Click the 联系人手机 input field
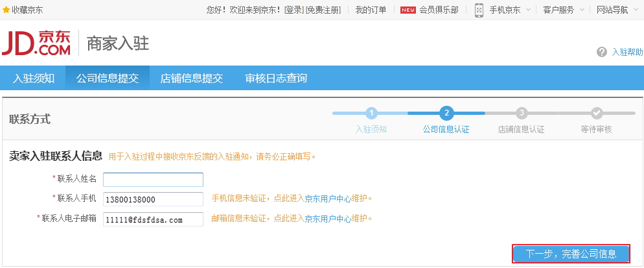The image size is (644, 268). (x=153, y=199)
